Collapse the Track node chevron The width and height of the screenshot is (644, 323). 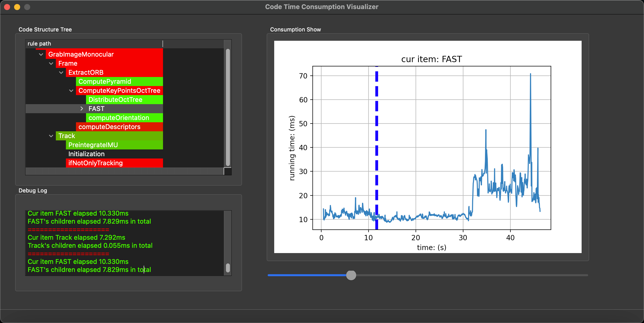[51, 136]
